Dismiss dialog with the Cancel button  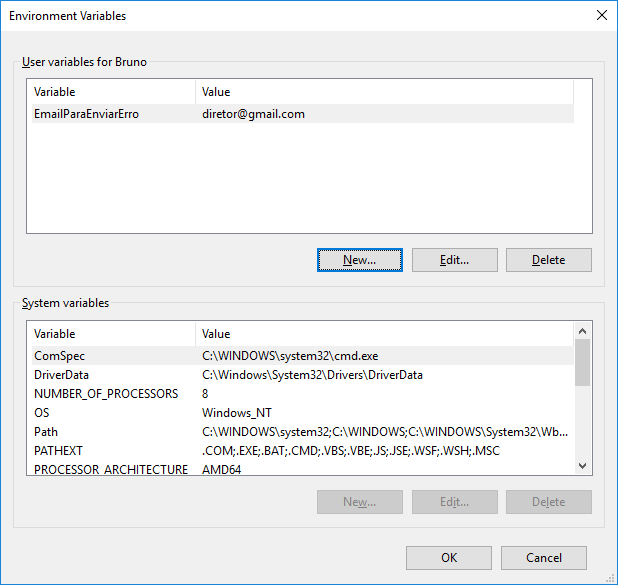544,557
